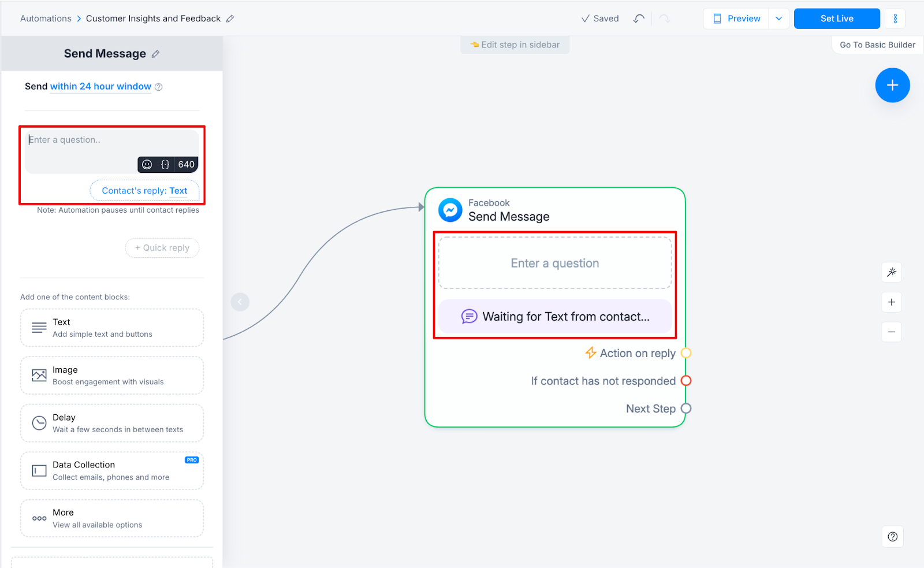
Task: Select the Action on reply connector
Action: point(686,353)
